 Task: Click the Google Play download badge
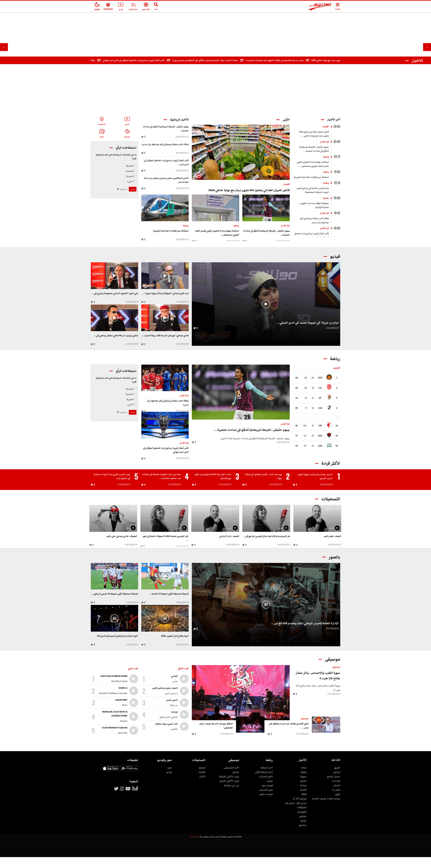(x=130, y=769)
